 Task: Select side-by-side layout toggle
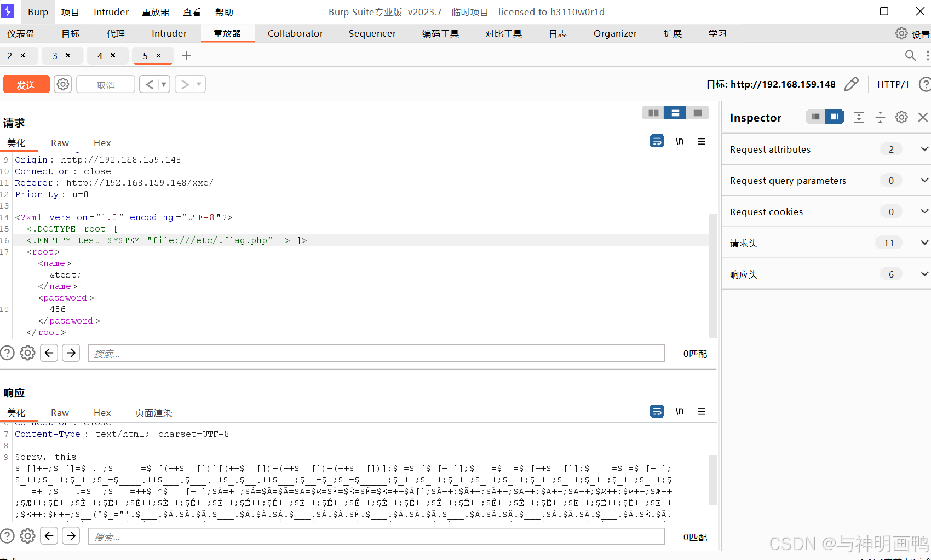(653, 113)
